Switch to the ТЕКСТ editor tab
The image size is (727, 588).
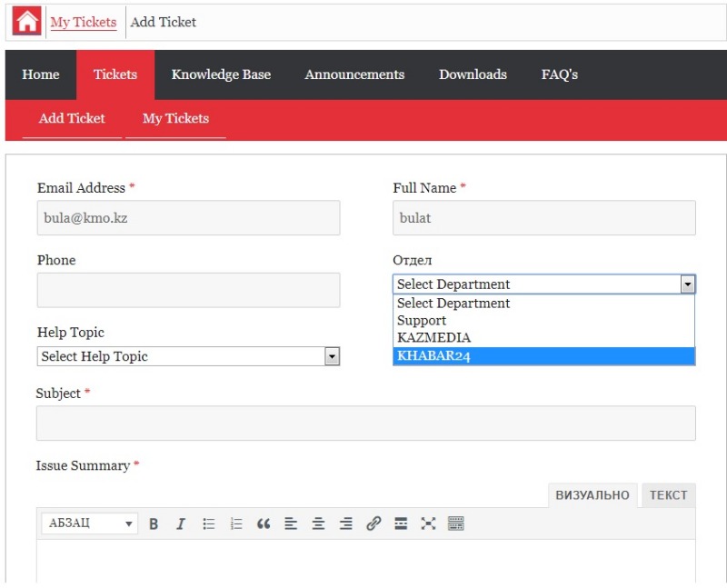pos(668,495)
